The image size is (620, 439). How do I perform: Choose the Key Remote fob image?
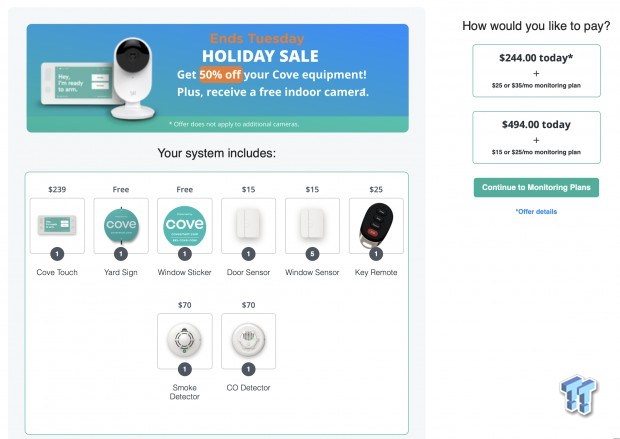point(376,225)
